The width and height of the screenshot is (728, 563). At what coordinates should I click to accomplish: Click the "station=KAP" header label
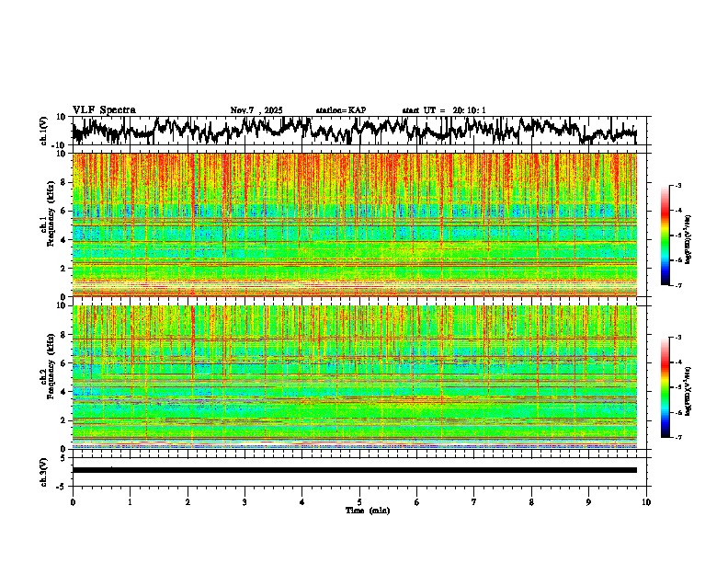[341, 110]
